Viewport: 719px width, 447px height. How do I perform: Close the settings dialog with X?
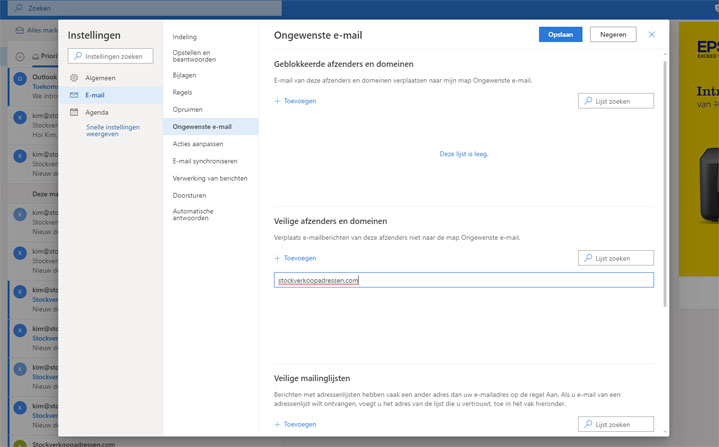click(652, 34)
